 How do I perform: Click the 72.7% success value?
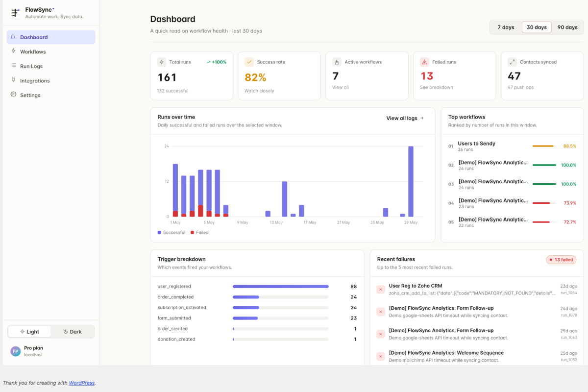[570, 222]
